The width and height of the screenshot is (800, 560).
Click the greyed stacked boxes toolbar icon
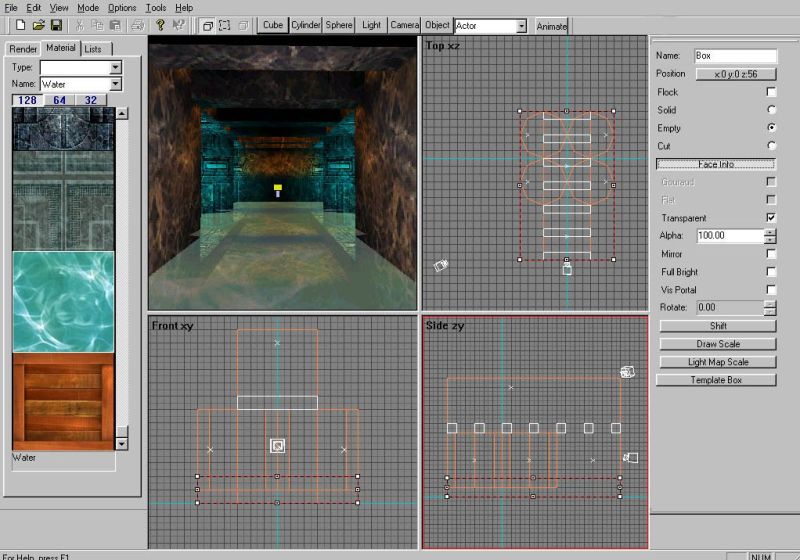coord(243,26)
